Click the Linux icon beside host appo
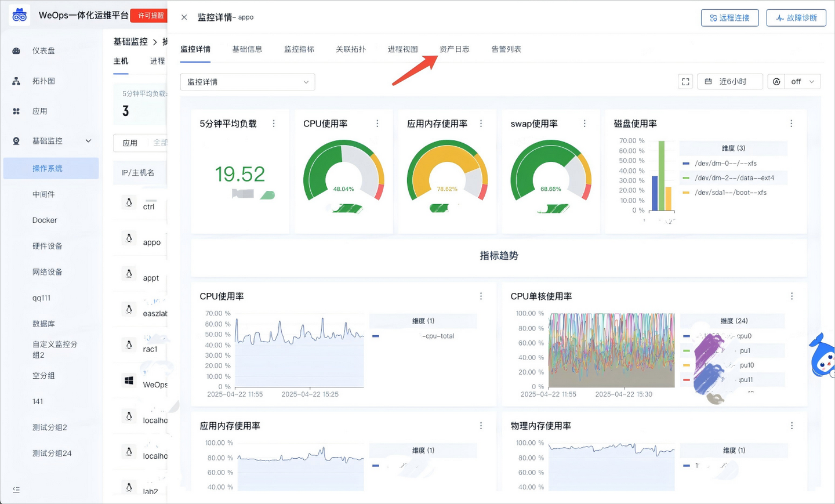 129,238
